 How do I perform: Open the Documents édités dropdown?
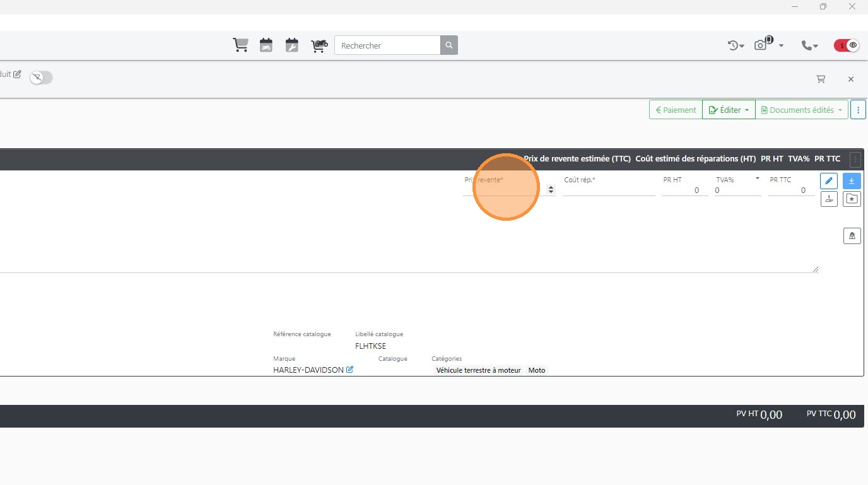pos(802,110)
